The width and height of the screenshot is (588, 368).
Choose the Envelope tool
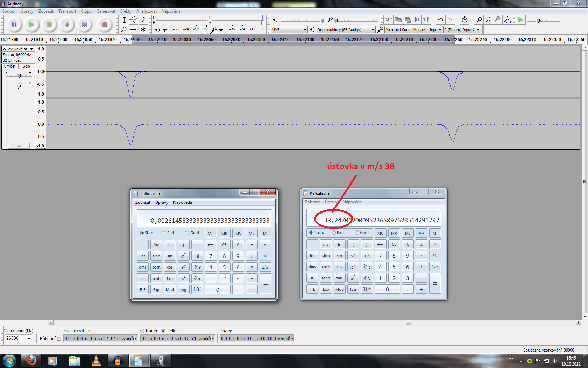pos(133,20)
